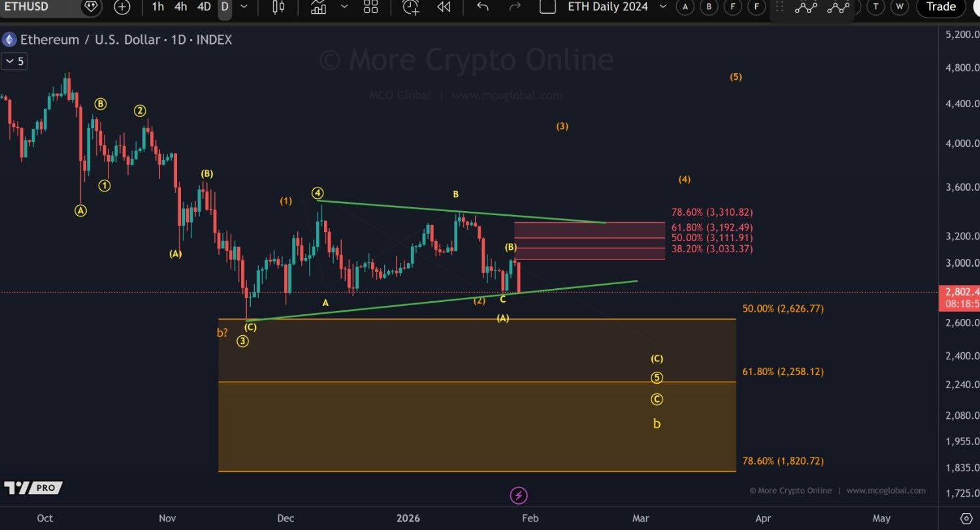Switch to the 4h timeframe

[180, 7]
